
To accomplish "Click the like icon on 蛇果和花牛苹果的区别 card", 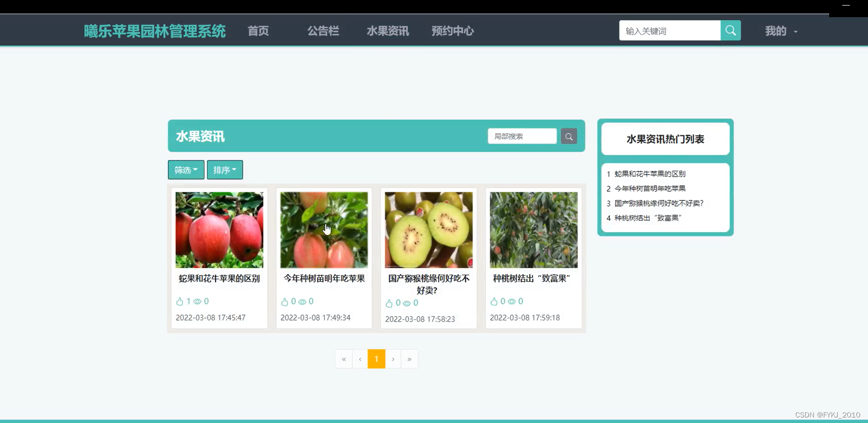I will tap(180, 301).
